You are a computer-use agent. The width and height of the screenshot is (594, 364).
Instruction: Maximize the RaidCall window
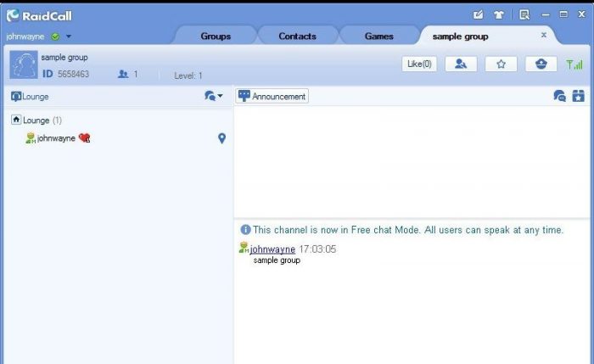[563, 14]
